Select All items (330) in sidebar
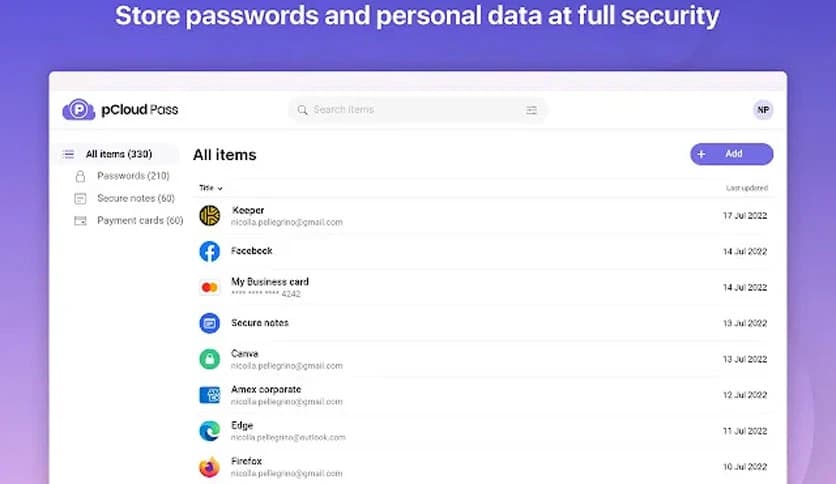Viewport: 836px width, 484px height. pyautogui.click(x=118, y=154)
